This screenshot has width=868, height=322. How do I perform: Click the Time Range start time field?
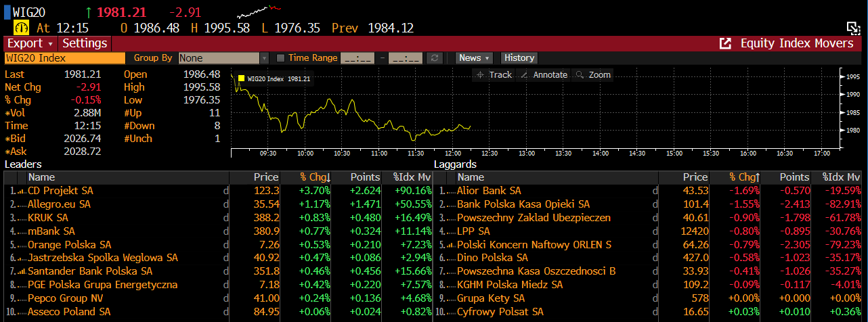pos(357,58)
